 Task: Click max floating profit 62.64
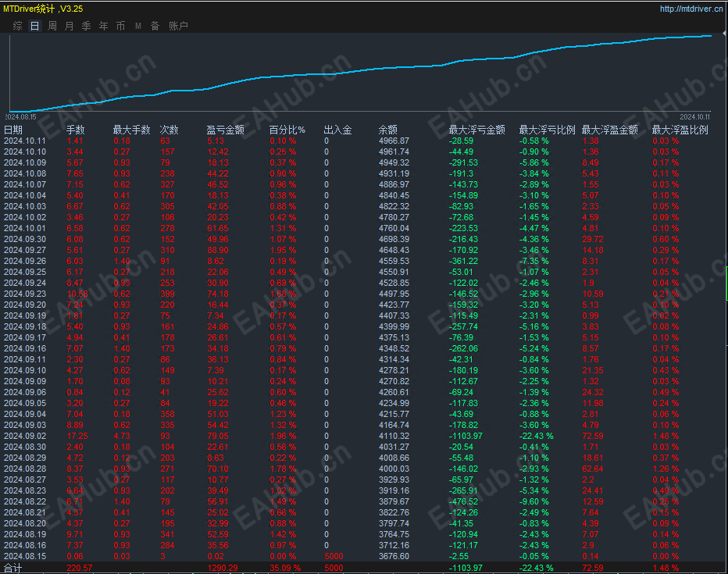tap(593, 469)
